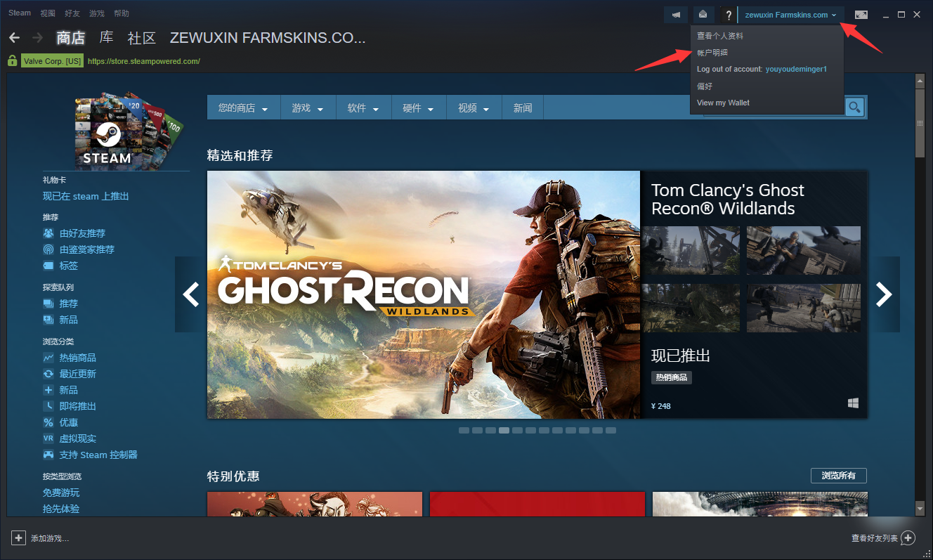Open the 帮助 menu
The height and width of the screenshot is (560, 933).
pyautogui.click(x=122, y=13)
